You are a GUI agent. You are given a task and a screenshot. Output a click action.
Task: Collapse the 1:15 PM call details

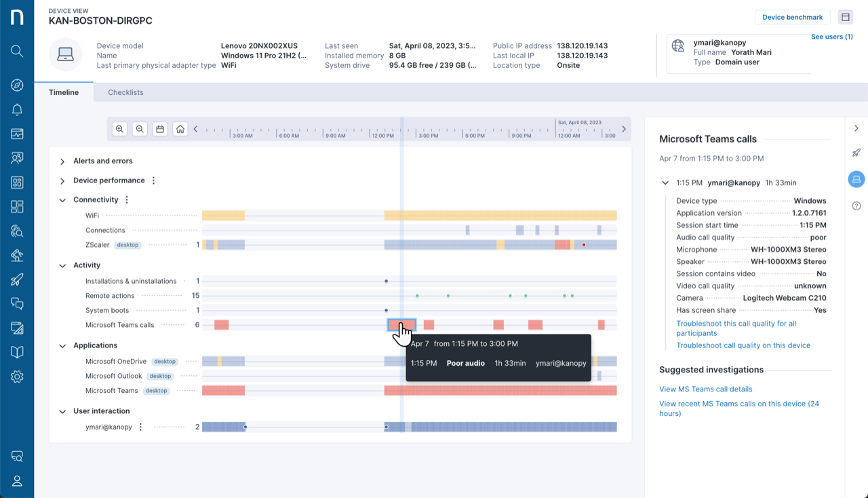666,183
